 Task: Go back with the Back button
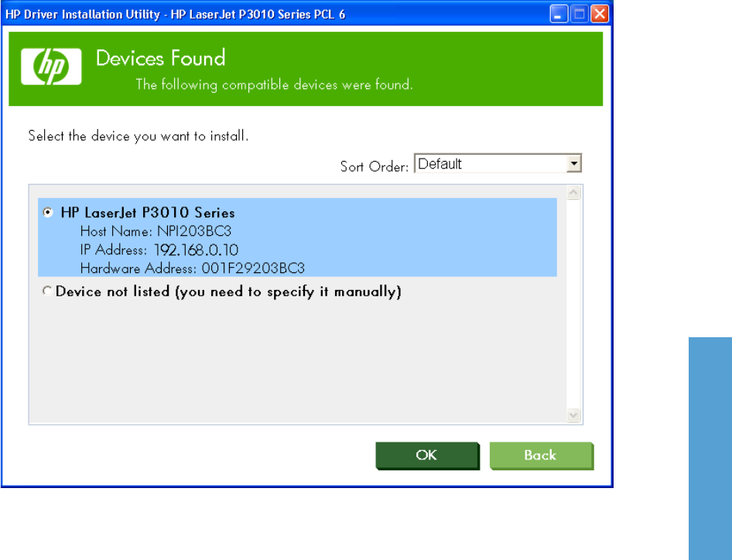pyautogui.click(x=542, y=456)
